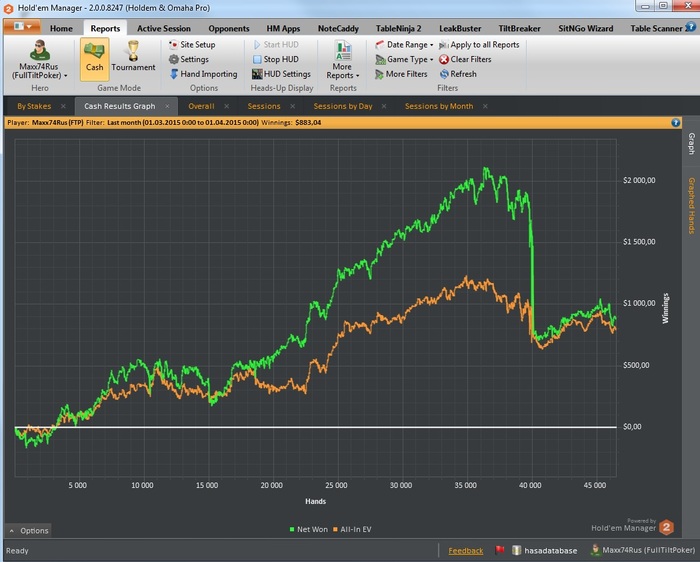Open the HM Apps ribbon tab
This screenshot has height=562, width=700.
[283, 29]
